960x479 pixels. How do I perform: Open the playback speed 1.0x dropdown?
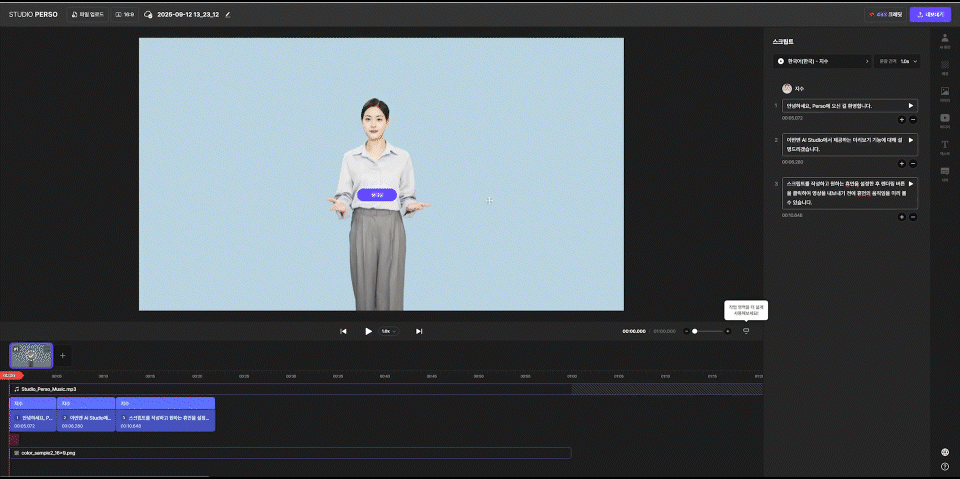point(388,331)
